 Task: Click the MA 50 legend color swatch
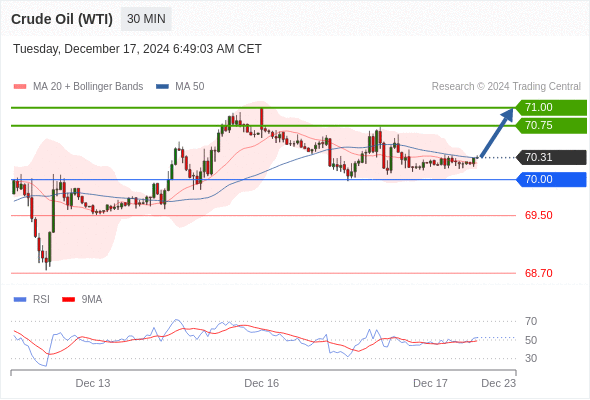click(x=162, y=87)
